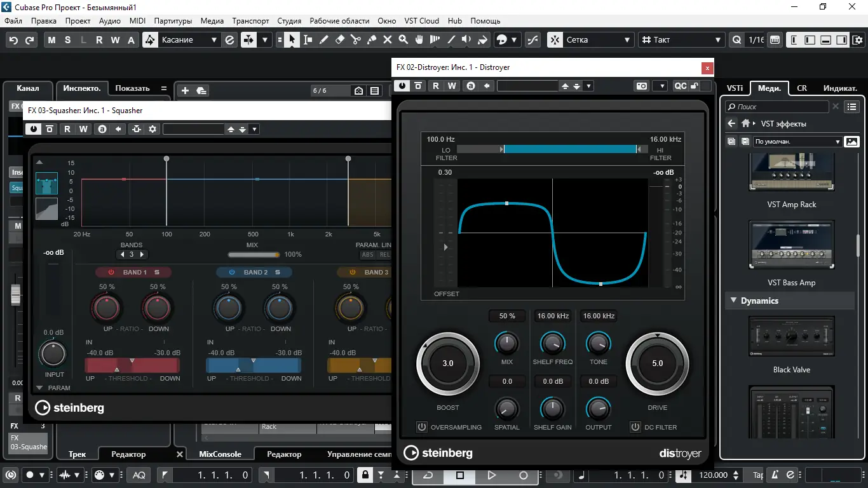Collapse the Dynamics category in media browser

pyautogui.click(x=734, y=301)
